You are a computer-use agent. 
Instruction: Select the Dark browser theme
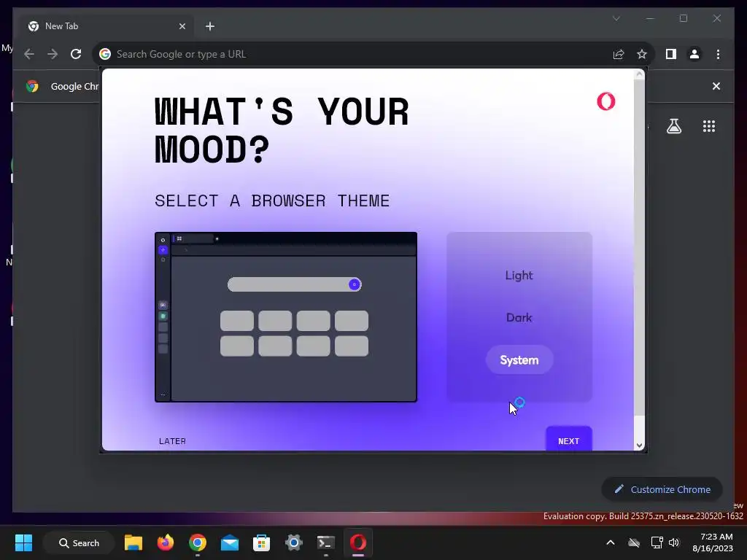(x=519, y=318)
